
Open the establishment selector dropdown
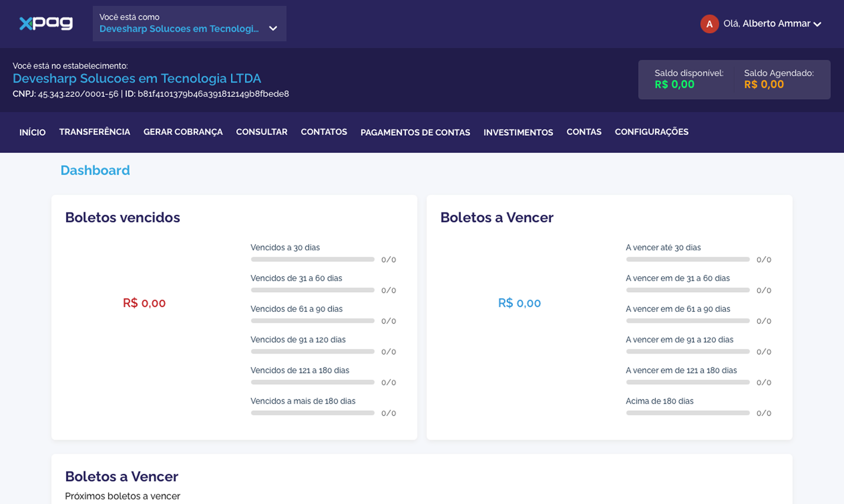189,24
